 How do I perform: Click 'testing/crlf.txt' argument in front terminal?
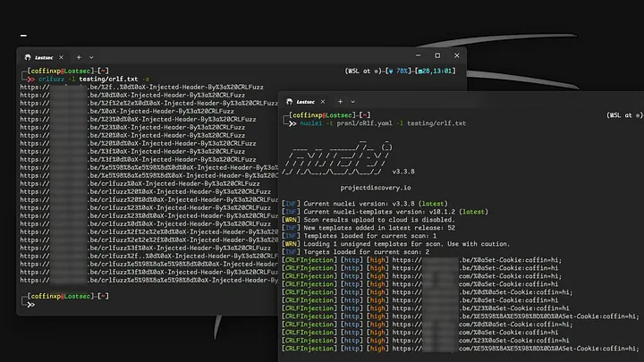pos(436,123)
